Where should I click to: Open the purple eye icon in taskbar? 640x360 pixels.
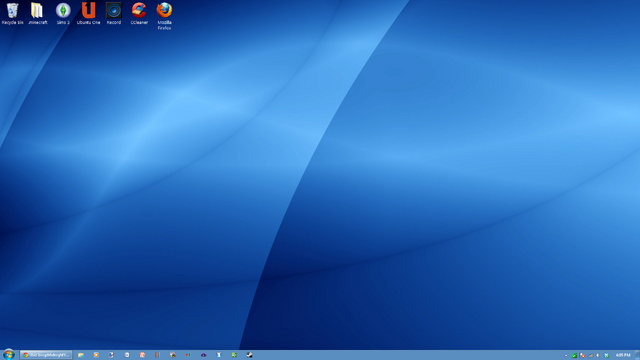click(x=203, y=355)
